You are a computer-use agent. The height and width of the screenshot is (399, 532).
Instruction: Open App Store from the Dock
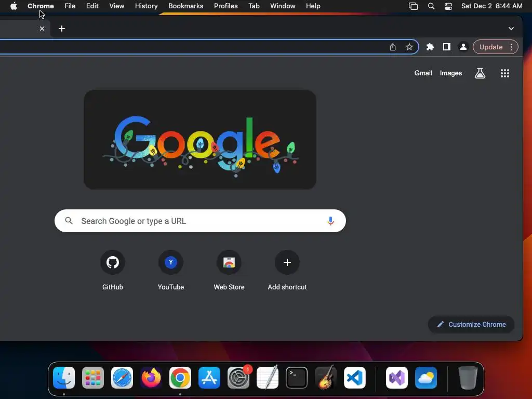[x=209, y=378]
